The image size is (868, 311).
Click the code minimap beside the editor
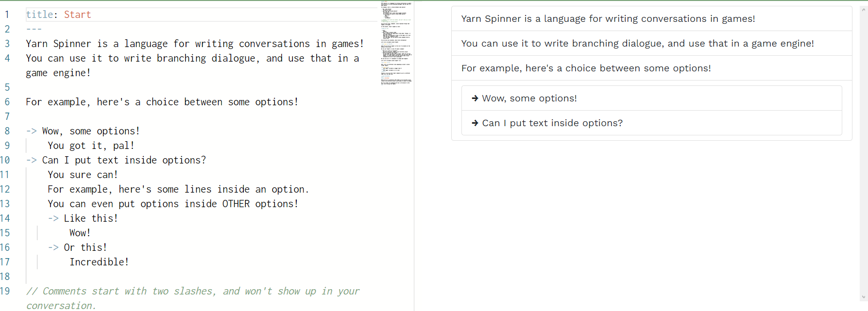pyautogui.click(x=395, y=41)
